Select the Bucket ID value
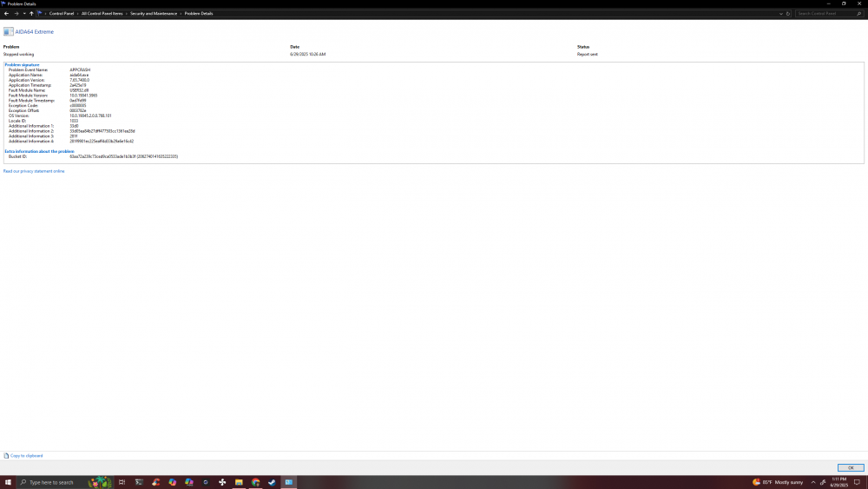This screenshot has height=489, width=868. tap(123, 156)
